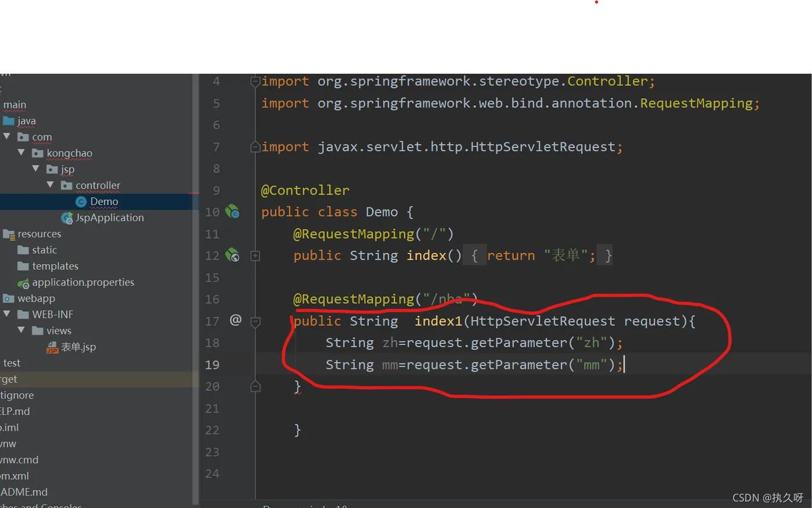Click the com package folder icon
This screenshot has width=812, height=508.
23,137
